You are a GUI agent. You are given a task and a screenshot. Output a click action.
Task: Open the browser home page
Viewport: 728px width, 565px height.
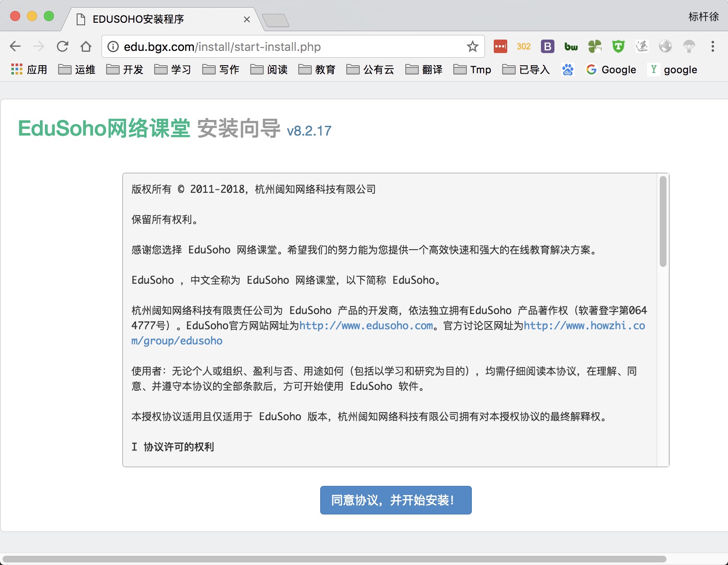(x=86, y=46)
